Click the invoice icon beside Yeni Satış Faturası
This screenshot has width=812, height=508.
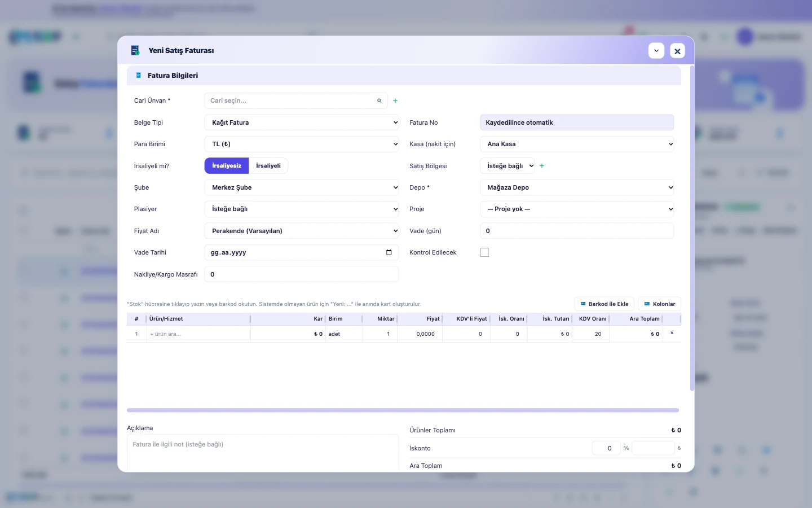coord(135,51)
